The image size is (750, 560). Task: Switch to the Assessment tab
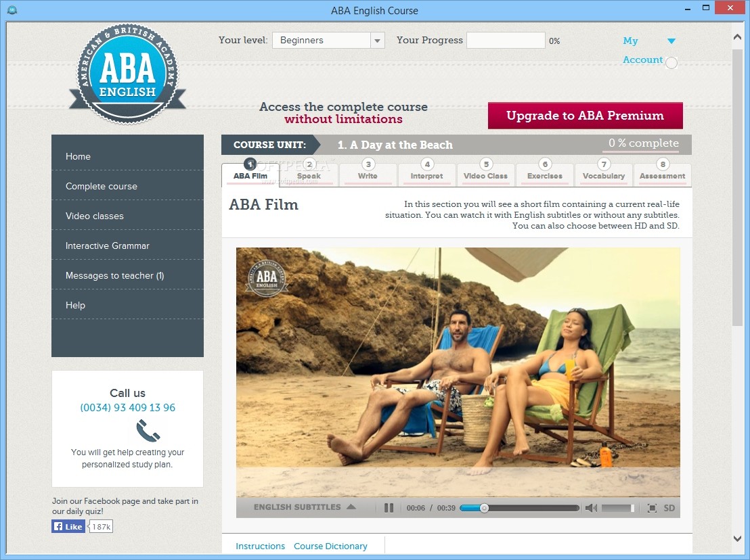point(663,175)
